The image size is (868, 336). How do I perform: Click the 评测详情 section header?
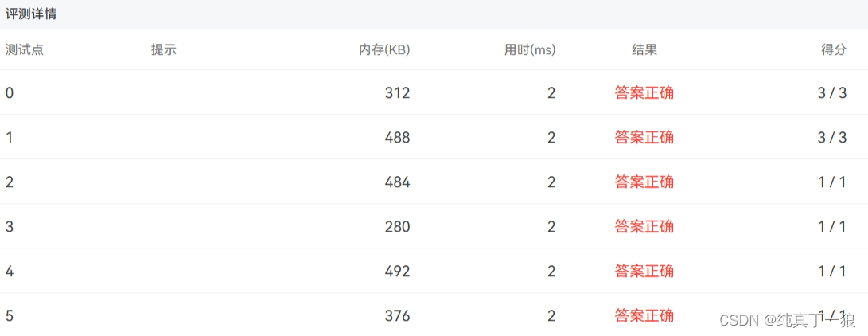30,14
